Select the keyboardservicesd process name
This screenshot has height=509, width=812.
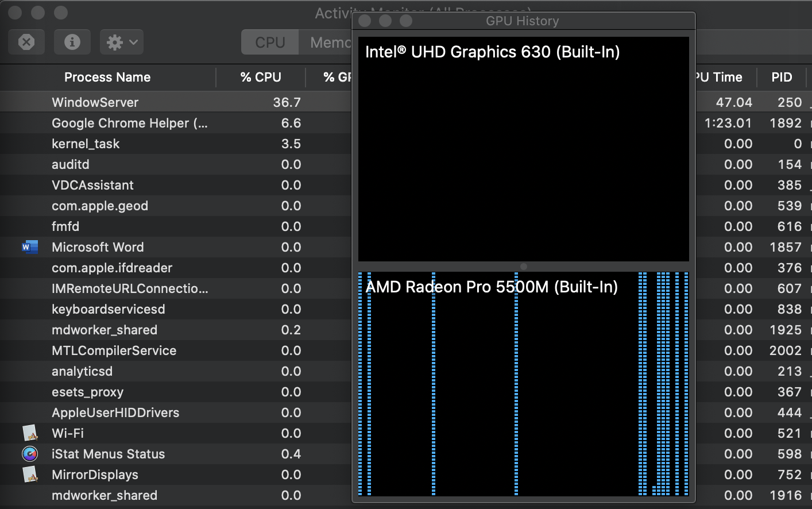[109, 309]
